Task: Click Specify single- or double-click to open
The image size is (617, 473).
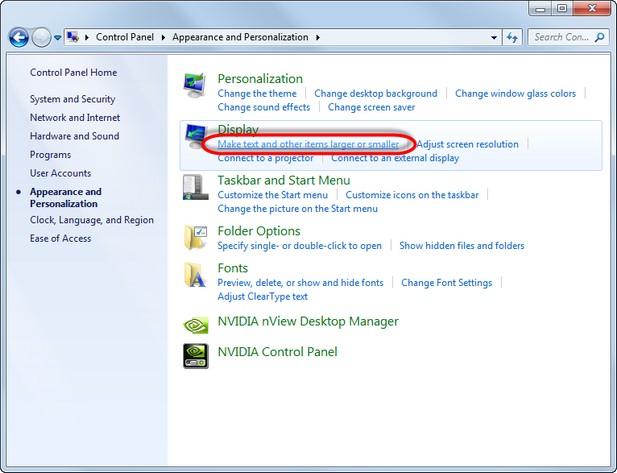Action: (x=299, y=246)
